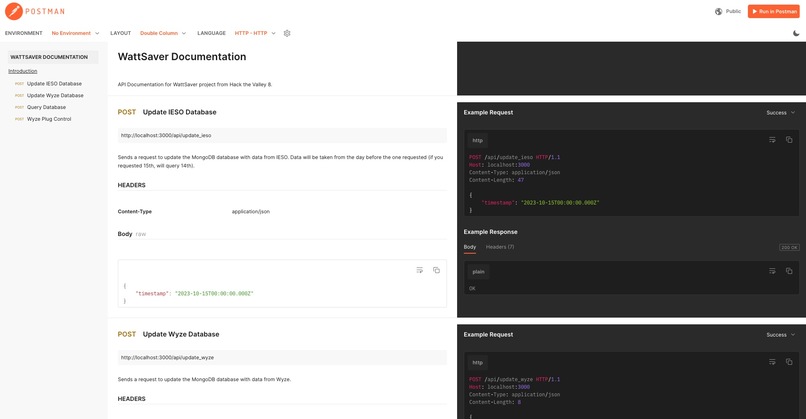Click the Postman logo icon
The width and height of the screenshot is (806, 419).
(14, 11)
